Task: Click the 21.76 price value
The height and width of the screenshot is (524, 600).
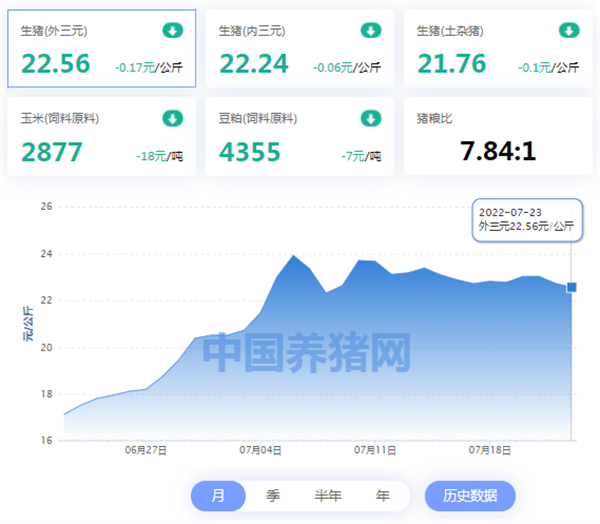Action: point(452,63)
